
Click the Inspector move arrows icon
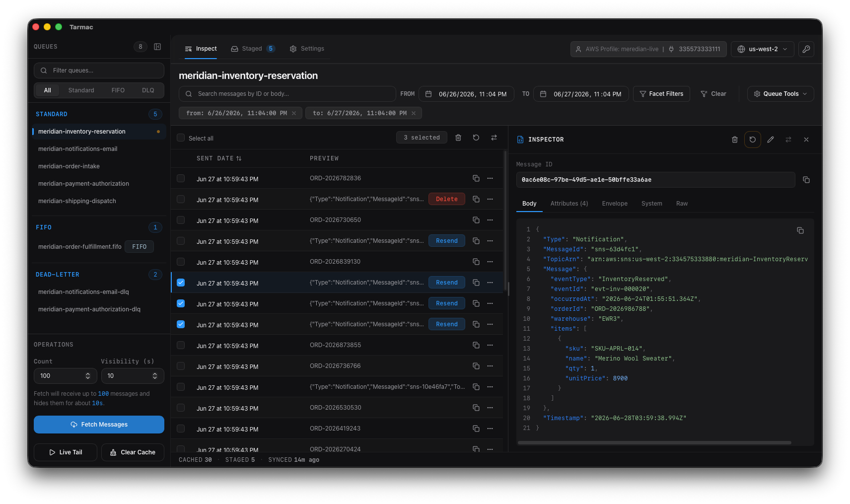point(788,140)
